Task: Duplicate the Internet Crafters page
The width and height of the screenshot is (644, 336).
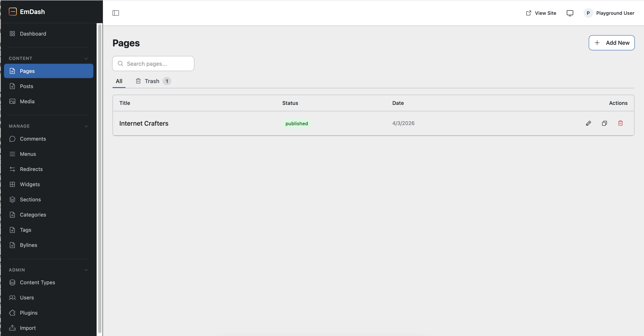Action: pos(604,123)
